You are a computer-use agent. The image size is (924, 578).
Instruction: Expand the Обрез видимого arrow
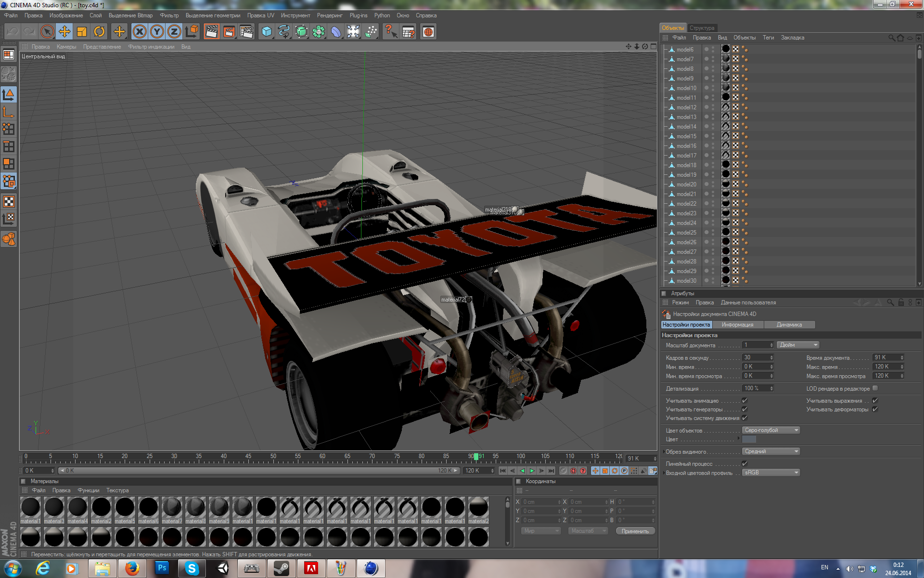664,452
